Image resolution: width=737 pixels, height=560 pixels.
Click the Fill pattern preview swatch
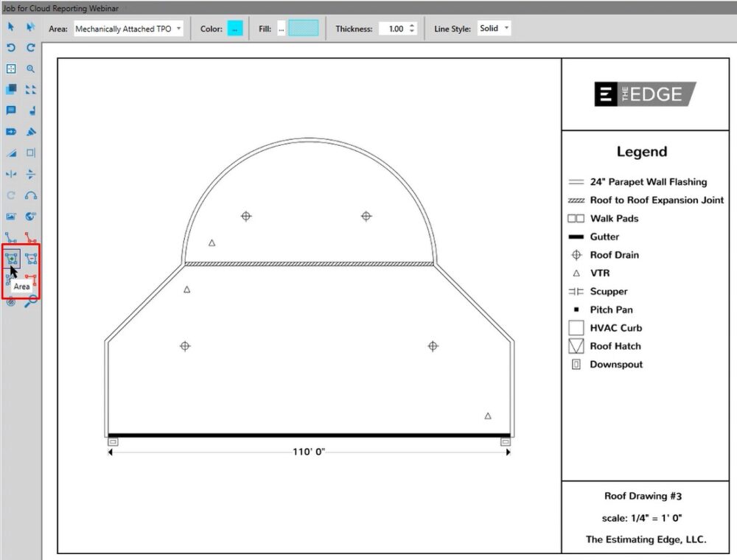click(304, 29)
